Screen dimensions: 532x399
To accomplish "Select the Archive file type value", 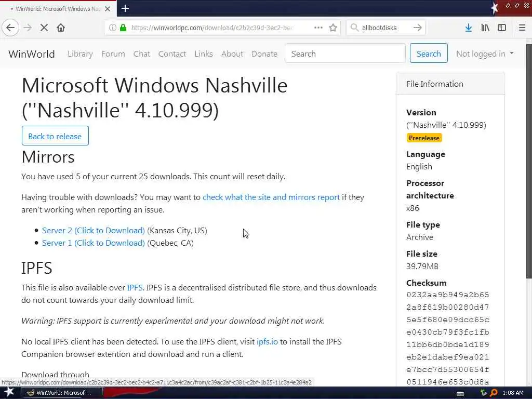I will pyautogui.click(x=420, y=237).
